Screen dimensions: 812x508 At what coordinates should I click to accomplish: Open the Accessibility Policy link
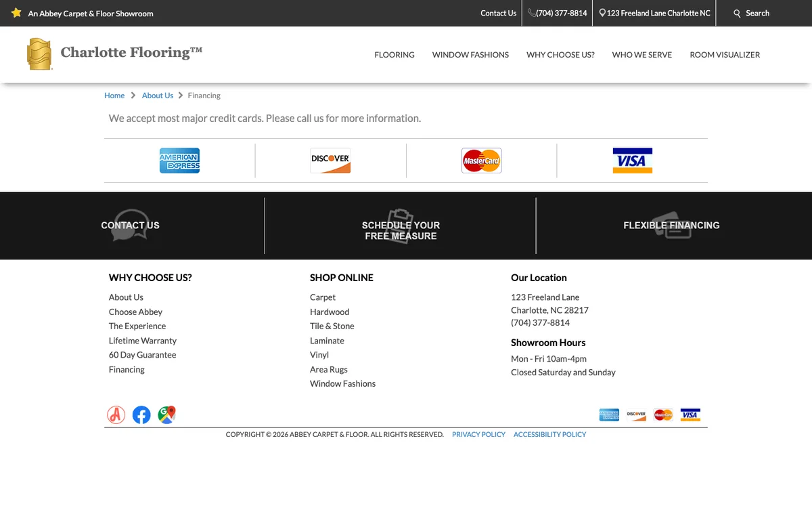tap(549, 434)
